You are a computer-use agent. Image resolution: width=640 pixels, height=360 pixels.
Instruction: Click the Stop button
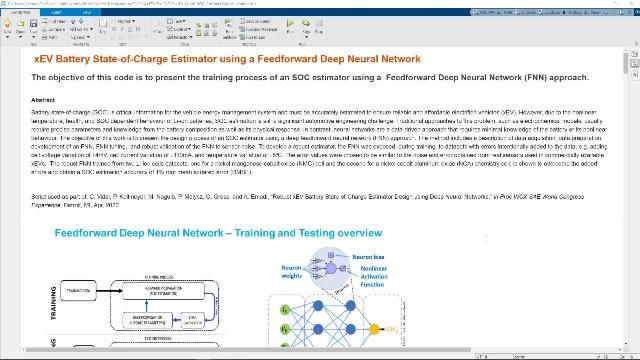click(x=319, y=26)
